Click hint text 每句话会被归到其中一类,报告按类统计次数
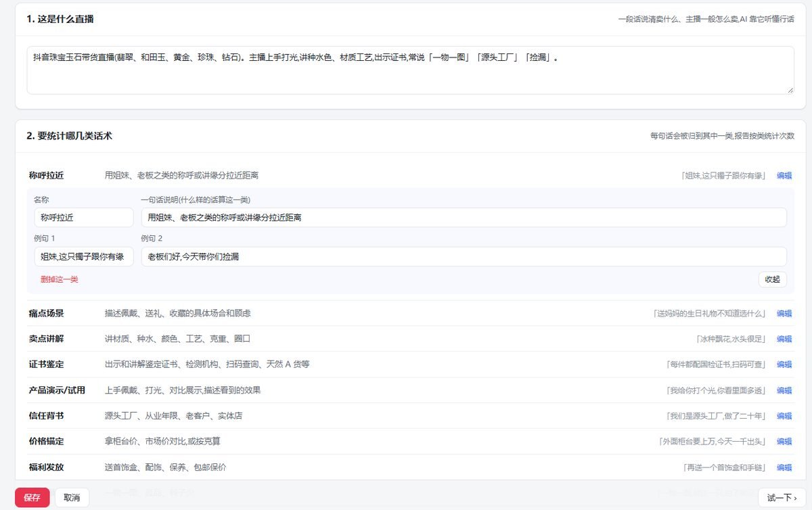Image resolution: width=812 pixels, height=510 pixels. [x=722, y=136]
